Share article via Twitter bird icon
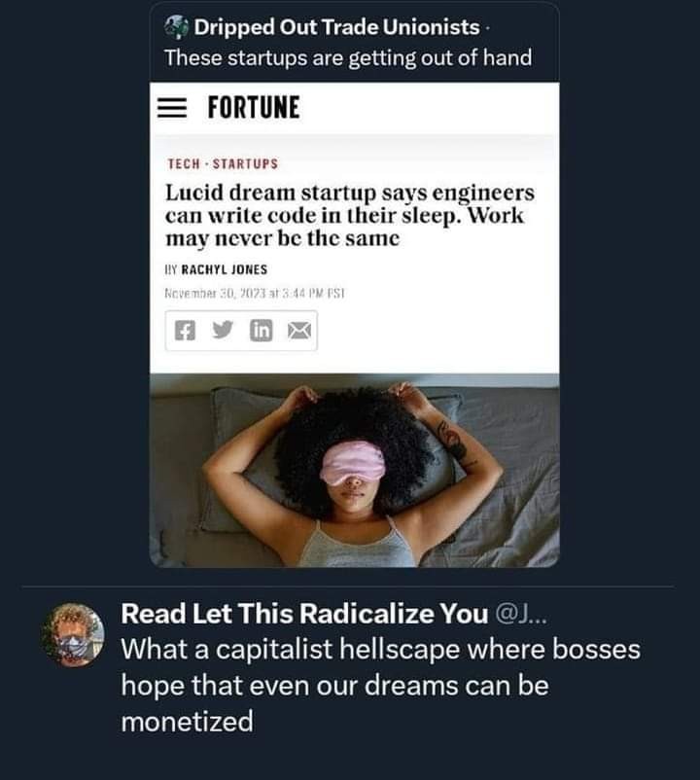The width and height of the screenshot is (700, 780). click(223, 330)
